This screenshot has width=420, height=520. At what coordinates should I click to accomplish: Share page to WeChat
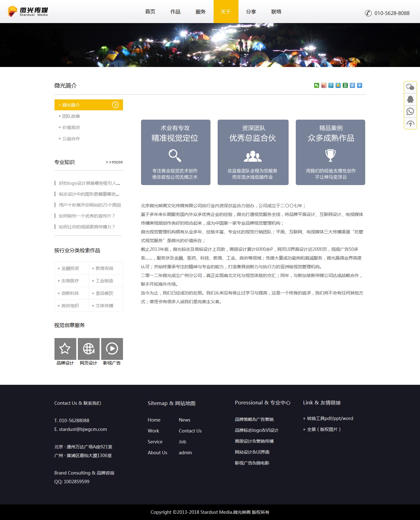(317, 85)
